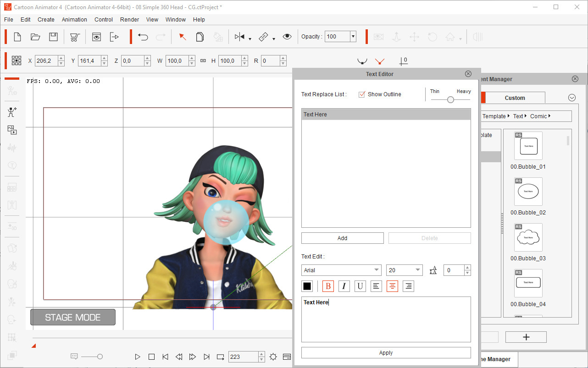Viewport: 588px width, 368px height.
Task: Click the black text color swatch
Action: click(307, 286)
